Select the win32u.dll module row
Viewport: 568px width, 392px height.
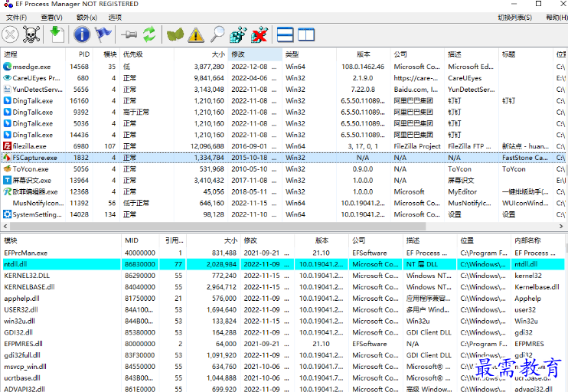click(x=282, y=321)
